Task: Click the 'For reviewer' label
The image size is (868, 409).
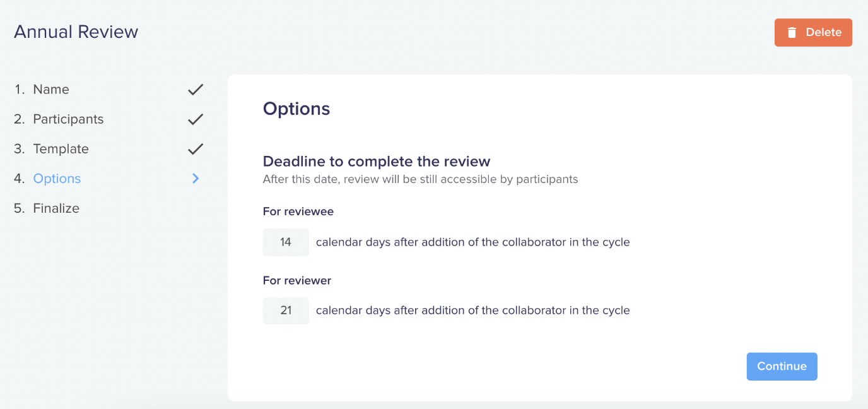Action: coord(297,280)
